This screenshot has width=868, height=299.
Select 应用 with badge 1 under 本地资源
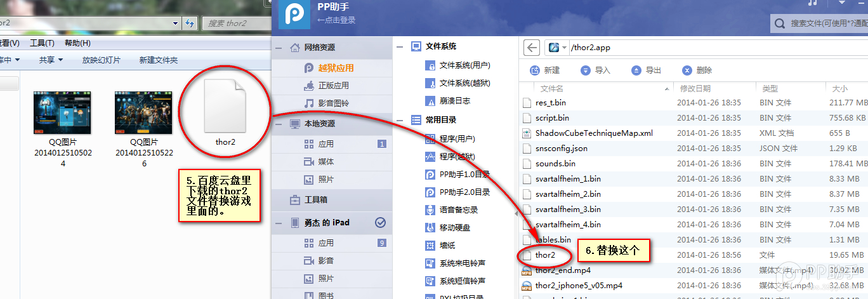(326, 144)
